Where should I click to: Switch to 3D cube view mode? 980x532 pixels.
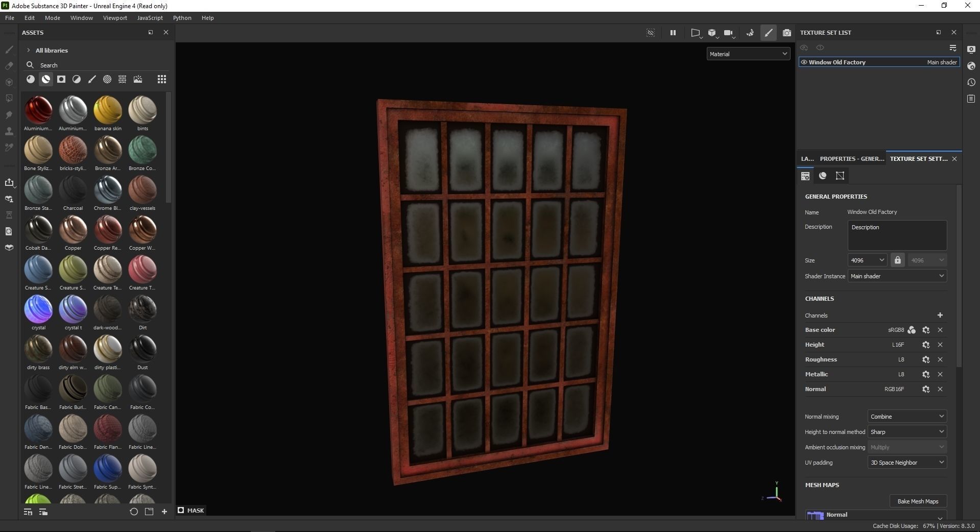pyautogui.click(x=712, y=33)
